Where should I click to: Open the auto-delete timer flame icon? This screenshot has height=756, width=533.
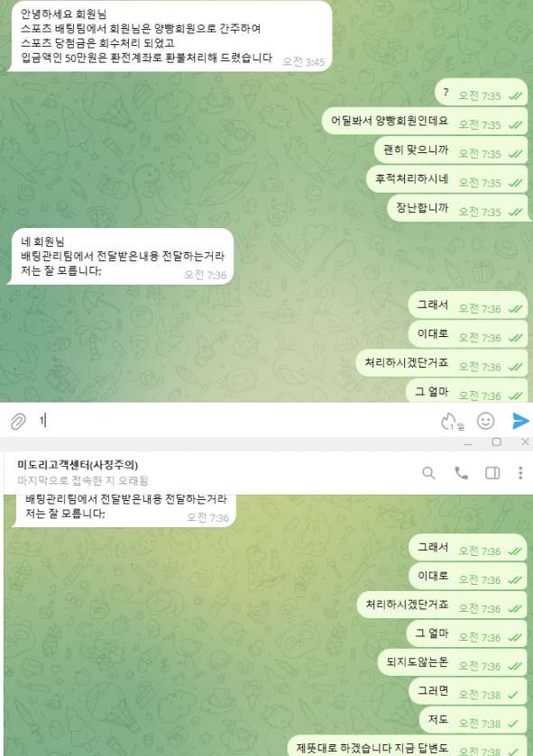451,422
